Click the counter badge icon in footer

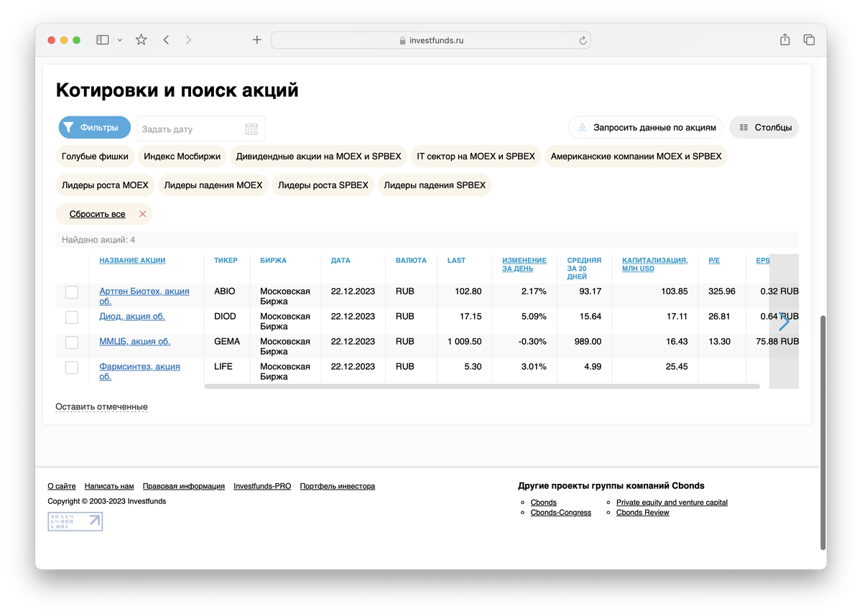[x=75, y=522]
